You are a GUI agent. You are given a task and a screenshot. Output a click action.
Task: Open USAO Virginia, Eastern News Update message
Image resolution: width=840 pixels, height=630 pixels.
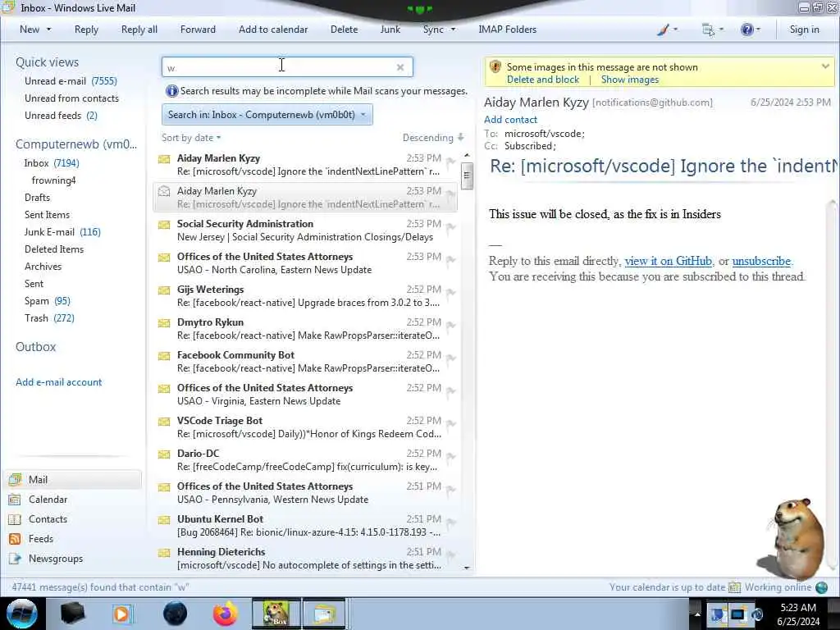[305, 395]
